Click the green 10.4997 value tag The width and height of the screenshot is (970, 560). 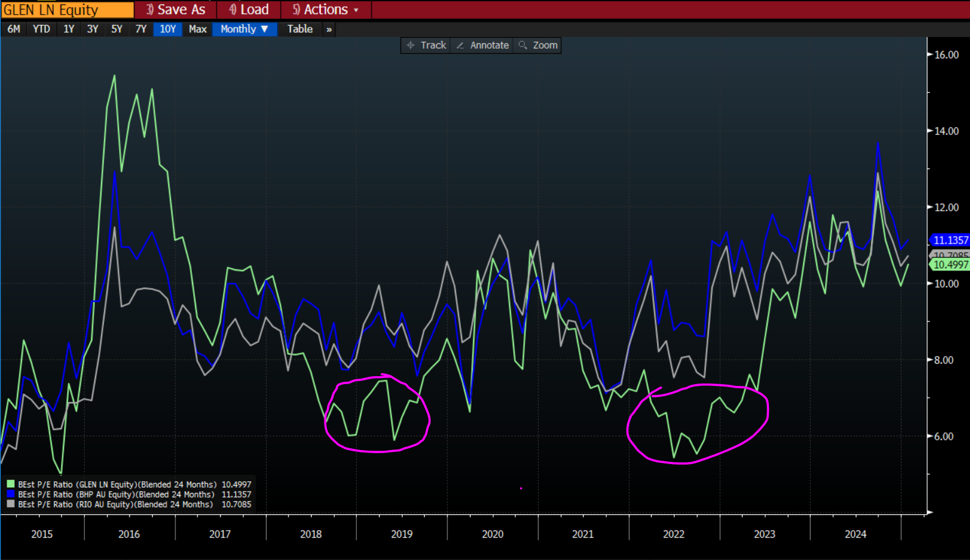(x=950, y=264)
